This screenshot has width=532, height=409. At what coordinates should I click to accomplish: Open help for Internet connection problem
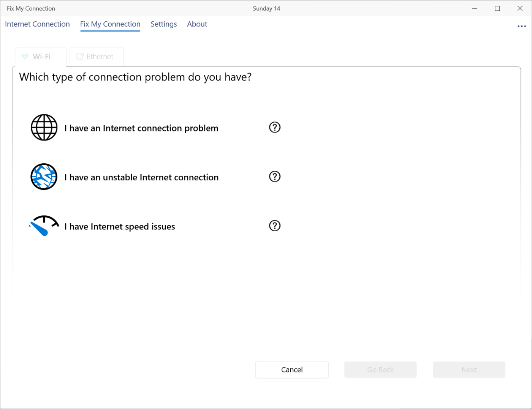pos(274,127)
